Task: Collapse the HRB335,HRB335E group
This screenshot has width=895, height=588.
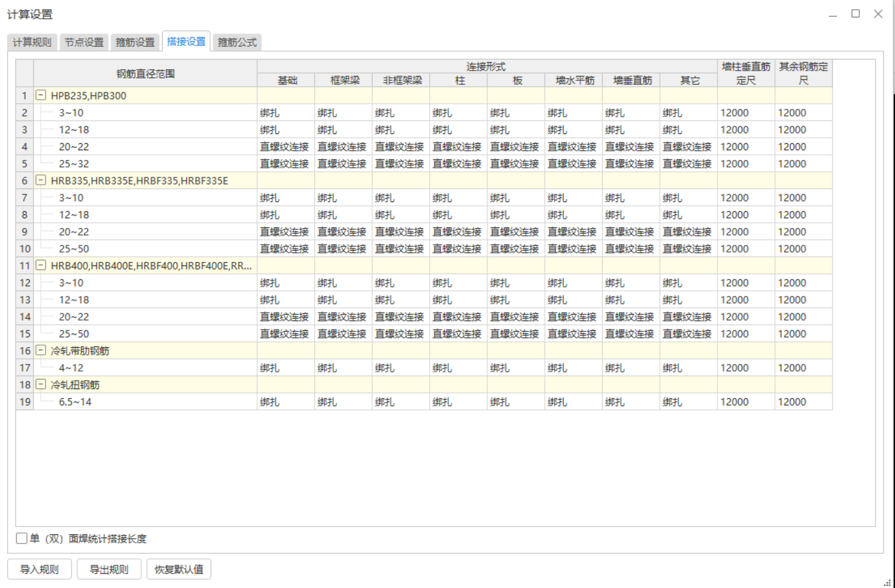Action: [x=41, y=180]
